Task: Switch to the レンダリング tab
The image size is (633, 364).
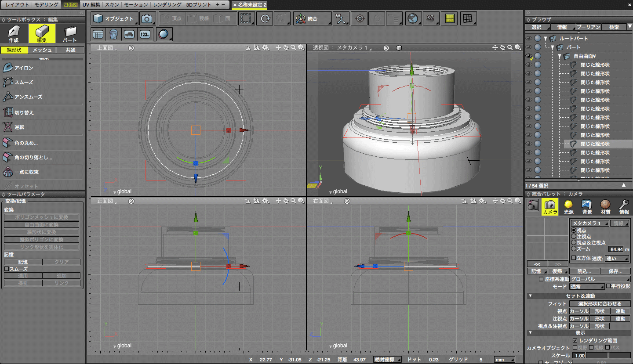Action: tap(167, 4)
